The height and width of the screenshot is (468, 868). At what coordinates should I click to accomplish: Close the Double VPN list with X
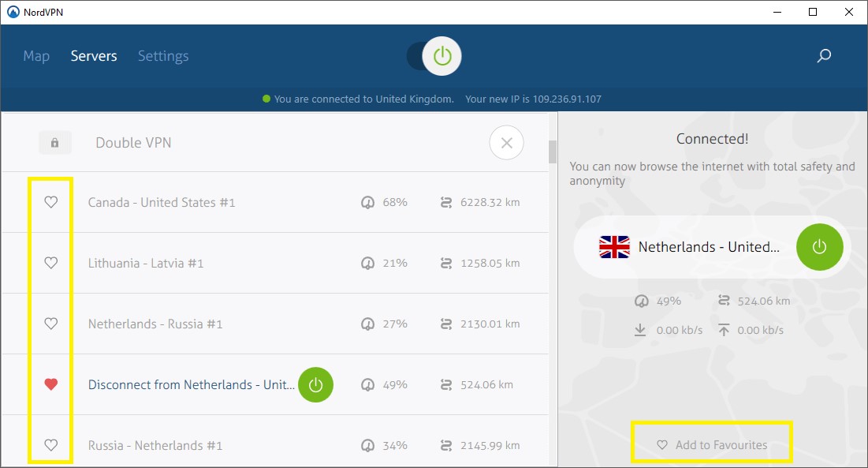pos(506,143)
